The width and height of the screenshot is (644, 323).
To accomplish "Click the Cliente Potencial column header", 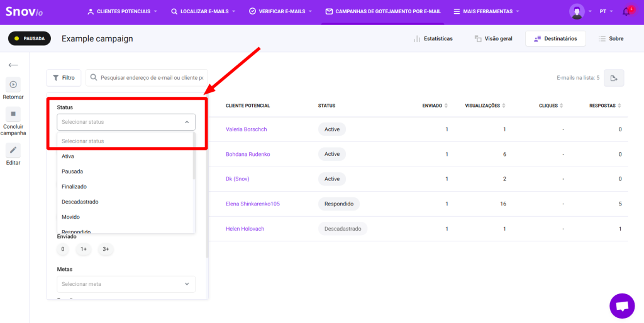I will point(248,106).
